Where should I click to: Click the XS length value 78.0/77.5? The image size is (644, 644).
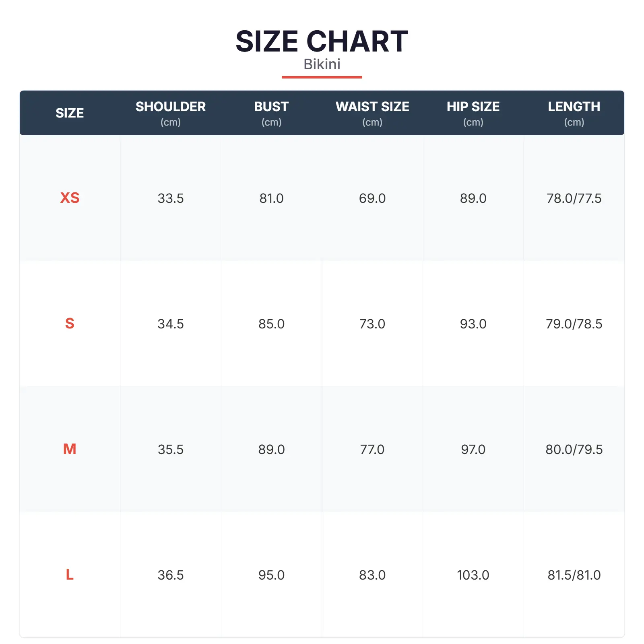pyautogui.click(x=574, y=198)
